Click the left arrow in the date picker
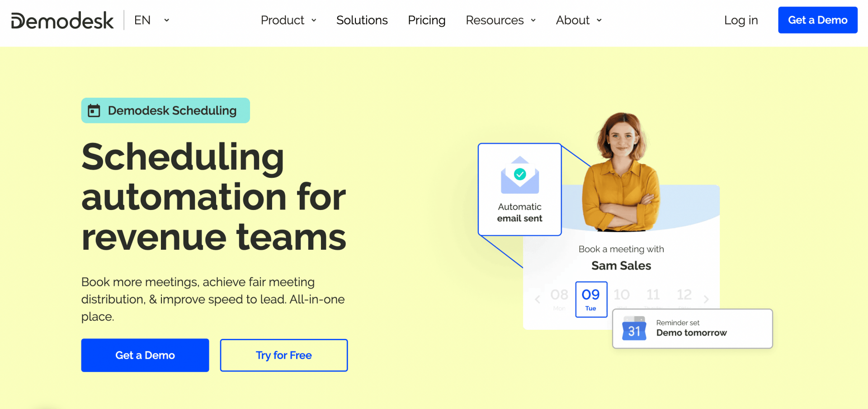868x409 pixels. click(x=537, y=299)
